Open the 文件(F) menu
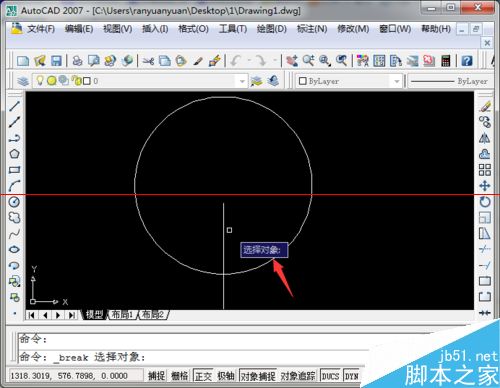 pyautogui.click(x=41, y=29)
